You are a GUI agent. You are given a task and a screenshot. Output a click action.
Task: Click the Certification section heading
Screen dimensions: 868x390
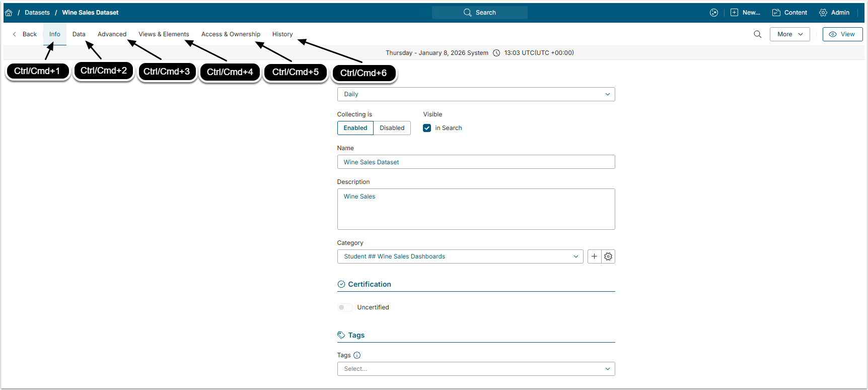pos(370,284)
